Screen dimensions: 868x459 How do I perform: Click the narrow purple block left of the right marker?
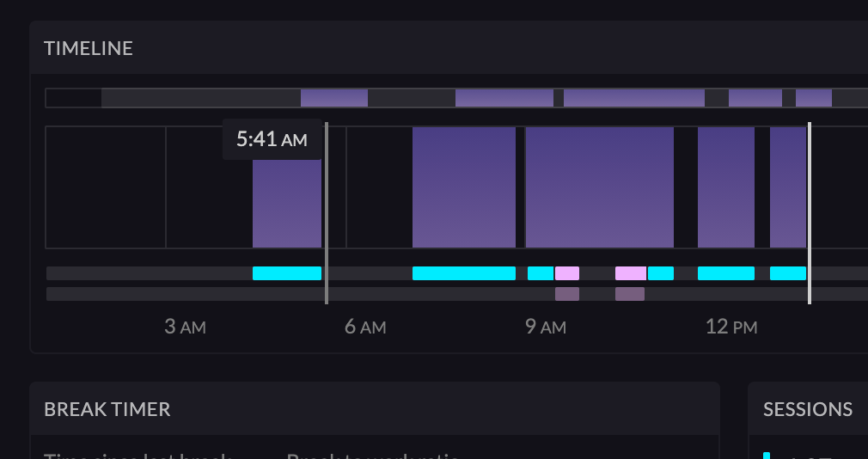pos(788,187)
